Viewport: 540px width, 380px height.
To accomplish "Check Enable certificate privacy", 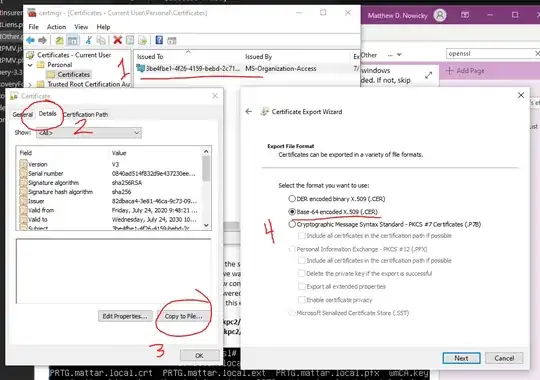I will coord(301,300).
